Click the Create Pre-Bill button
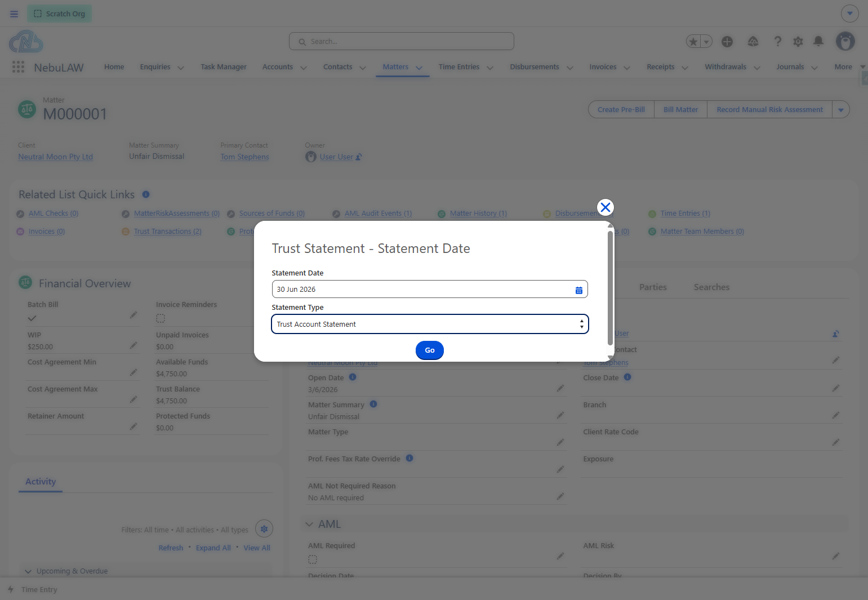 [621, 110]
